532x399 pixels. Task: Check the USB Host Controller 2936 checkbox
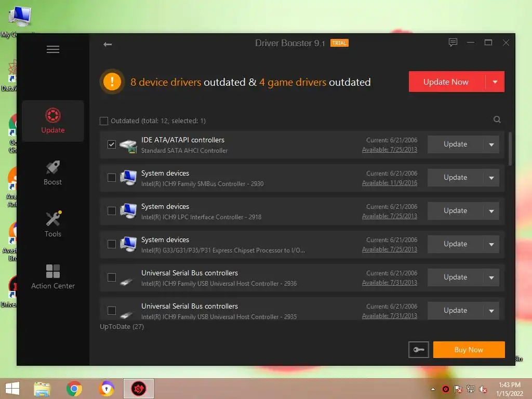point(112,277)
